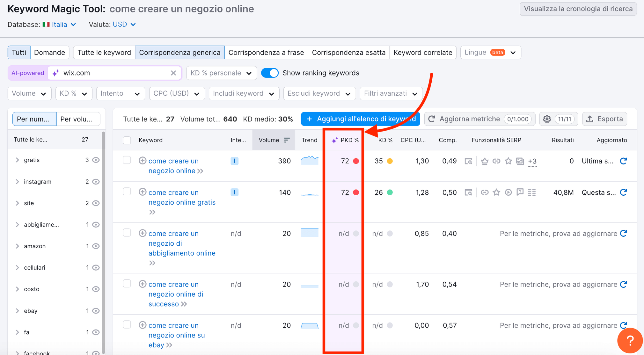The image size is (644, 355).
Task: Expand the gratis keyword group
Action: [18, 160]
